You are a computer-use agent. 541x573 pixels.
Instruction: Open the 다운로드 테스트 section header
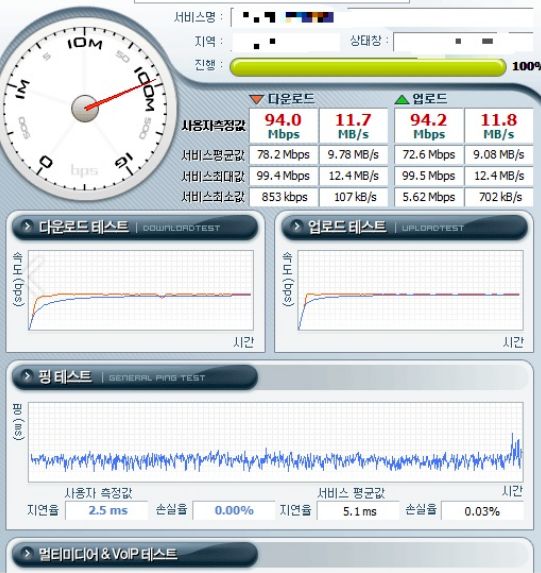135,227
